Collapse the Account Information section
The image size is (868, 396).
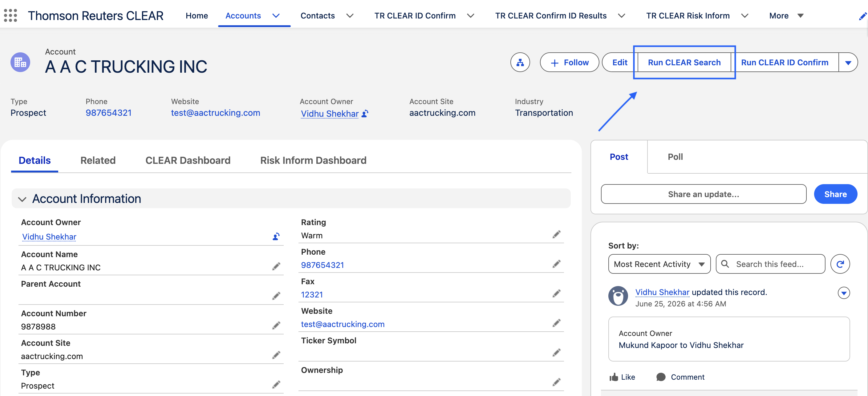[x=22, y=199]
